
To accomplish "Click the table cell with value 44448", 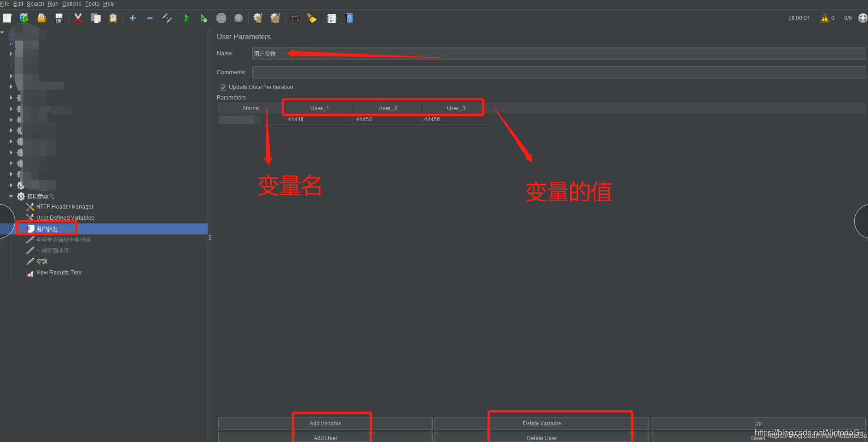I will coord(319,119).
